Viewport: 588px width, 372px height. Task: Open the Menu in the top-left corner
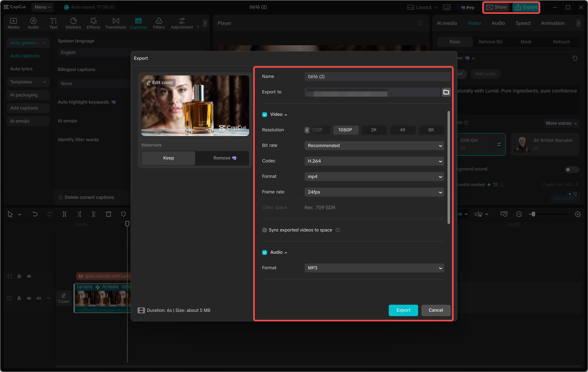pyautogui.click(x=43, y=7)
